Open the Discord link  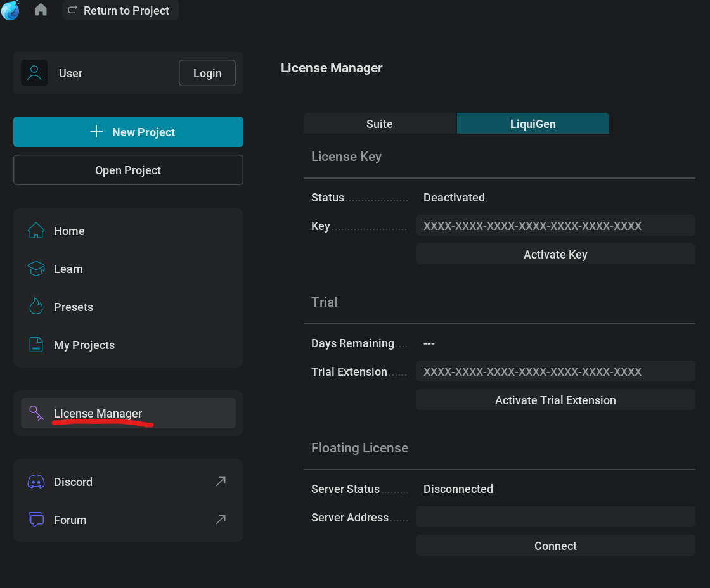coord(128,482)
